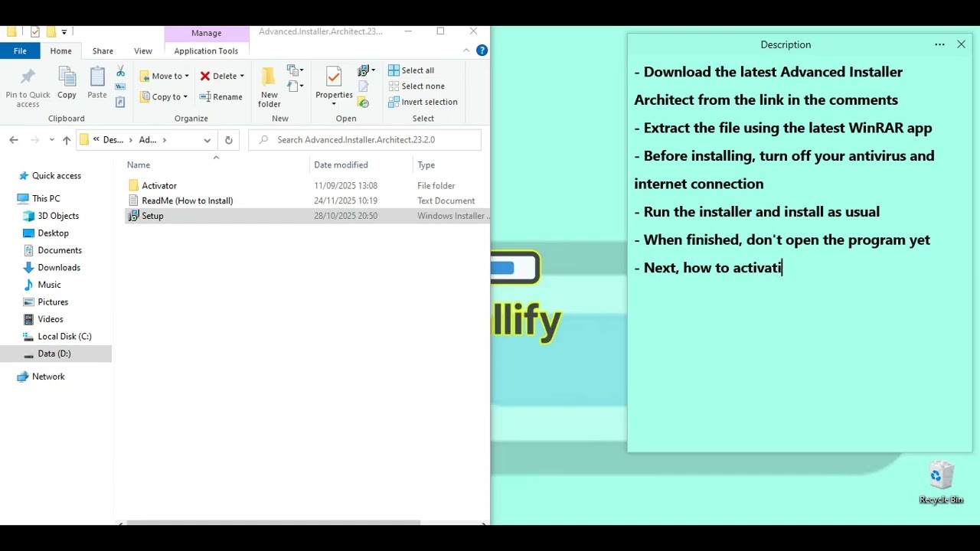
Task: Open Customize Quick Access Toolbar dropdown
Action: (x=64, y=32)
